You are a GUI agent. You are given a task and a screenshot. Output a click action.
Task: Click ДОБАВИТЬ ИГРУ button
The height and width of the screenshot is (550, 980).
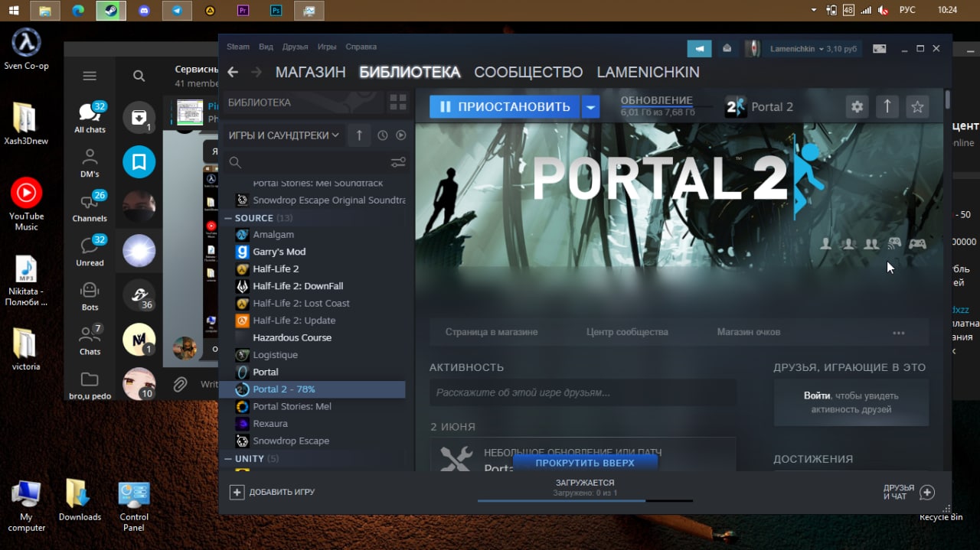pyautogui.click(x=273, y=492)
